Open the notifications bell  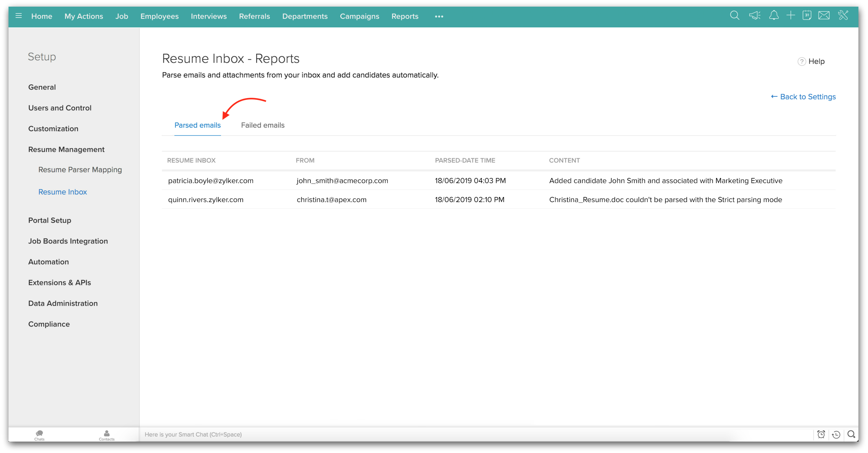pos(774,15)
